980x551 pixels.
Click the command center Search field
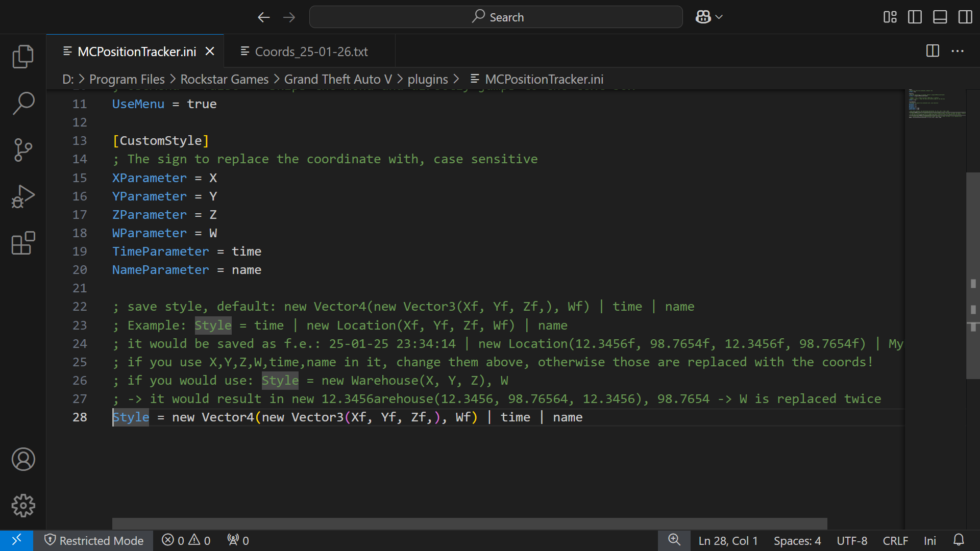[x=496, y=17]
